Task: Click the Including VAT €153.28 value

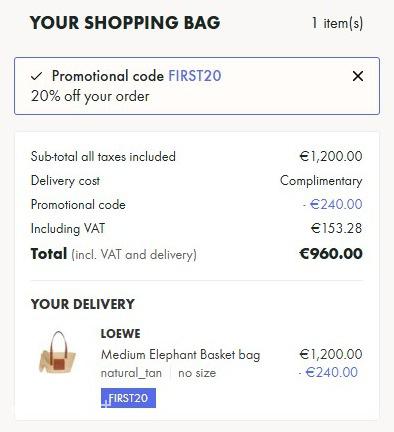Action: tap(336, 228)
